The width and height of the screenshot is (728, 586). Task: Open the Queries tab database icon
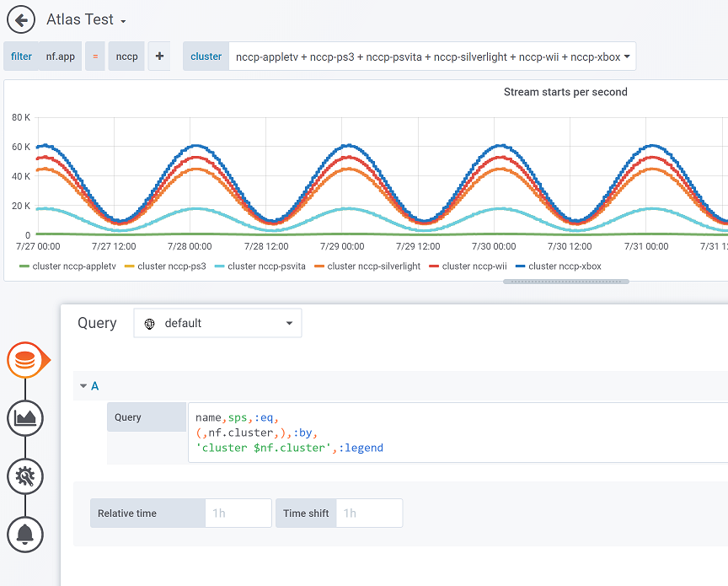[x=25, y=361]
